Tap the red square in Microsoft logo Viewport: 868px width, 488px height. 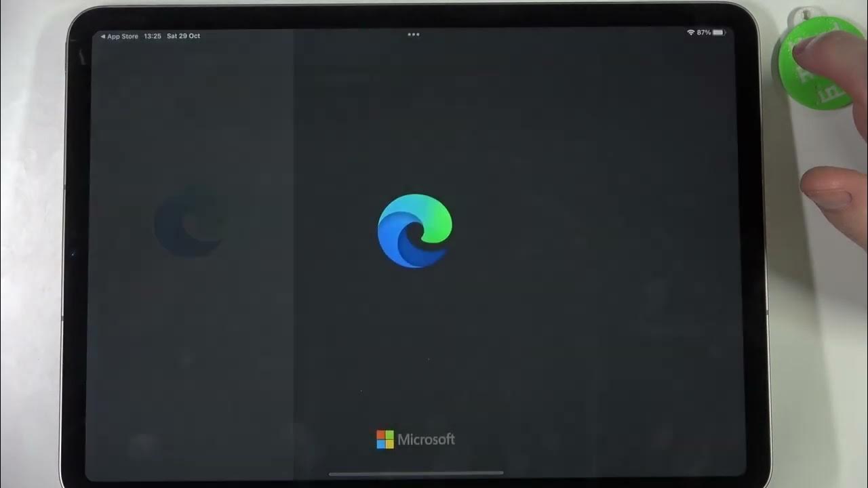point(380,434)
